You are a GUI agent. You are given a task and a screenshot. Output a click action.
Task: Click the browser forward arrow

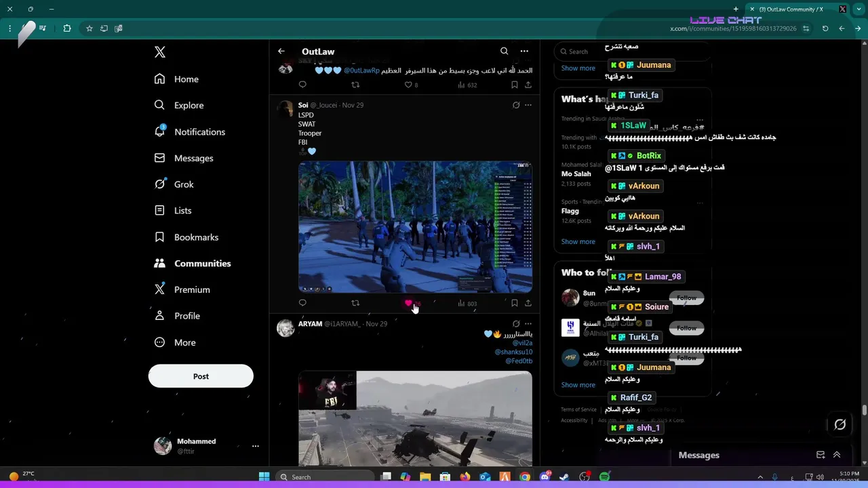857,28
